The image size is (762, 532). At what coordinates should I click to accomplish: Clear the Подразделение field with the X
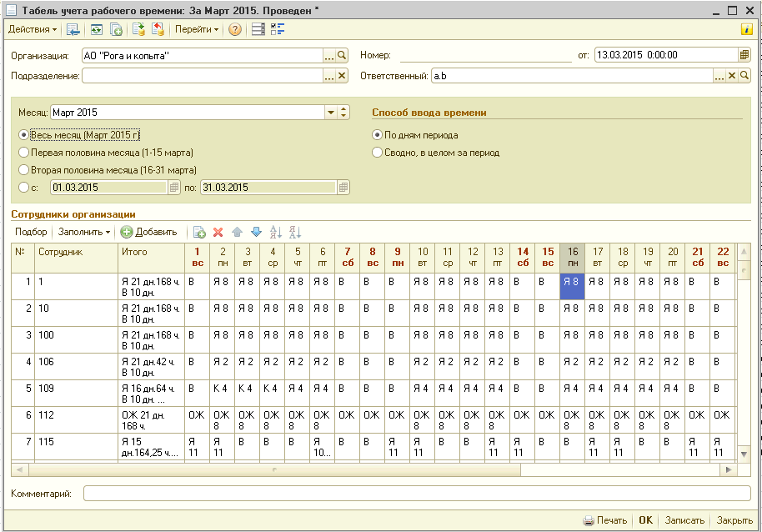click(342, 75)
